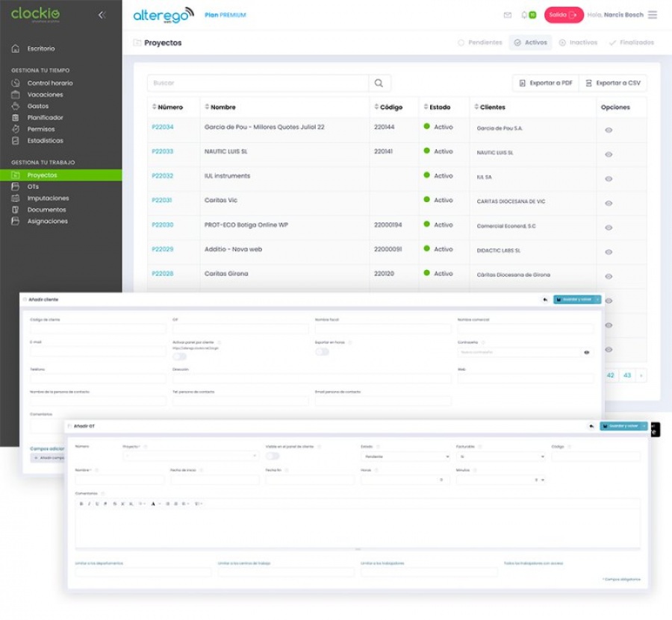The height and width of the screenshot is (620, 672).
Task: Open the Estado dropdown showing Pendiente
Action: click(x=405, y=457)
